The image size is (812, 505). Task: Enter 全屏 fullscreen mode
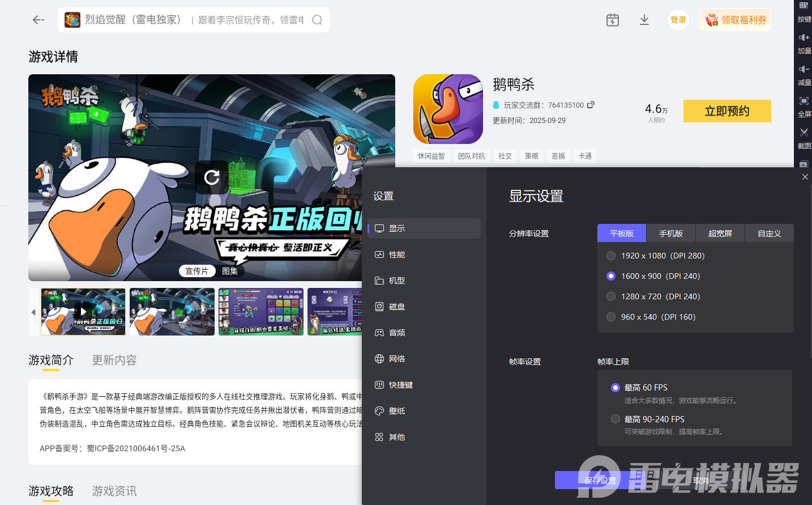point(804,107)
